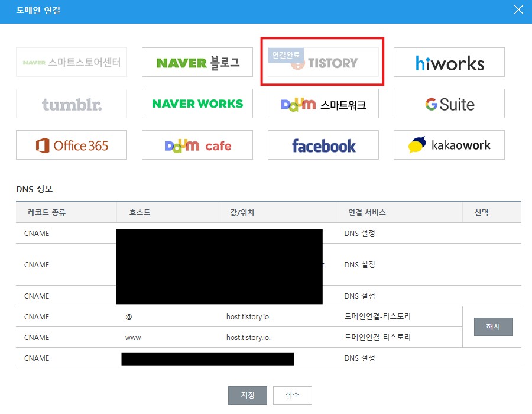Select the Daum 스마트워크 service tile

point(323,103)
